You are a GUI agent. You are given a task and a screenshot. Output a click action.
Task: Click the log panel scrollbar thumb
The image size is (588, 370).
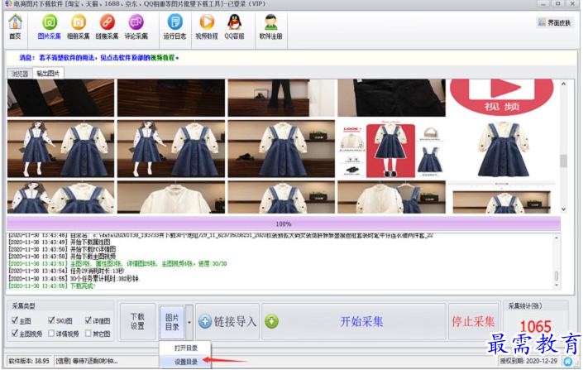(x=557, y=276)
